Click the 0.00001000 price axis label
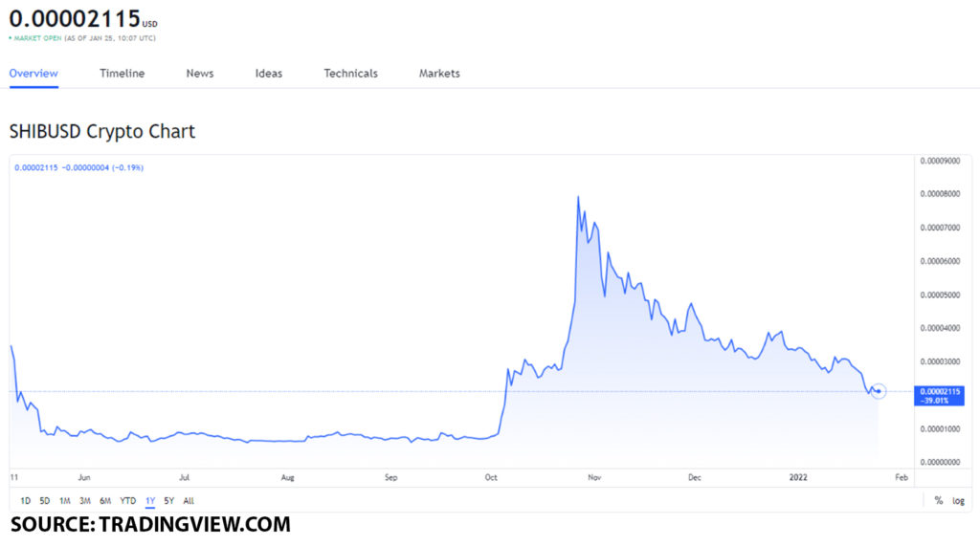 click(x=940, y=429)
